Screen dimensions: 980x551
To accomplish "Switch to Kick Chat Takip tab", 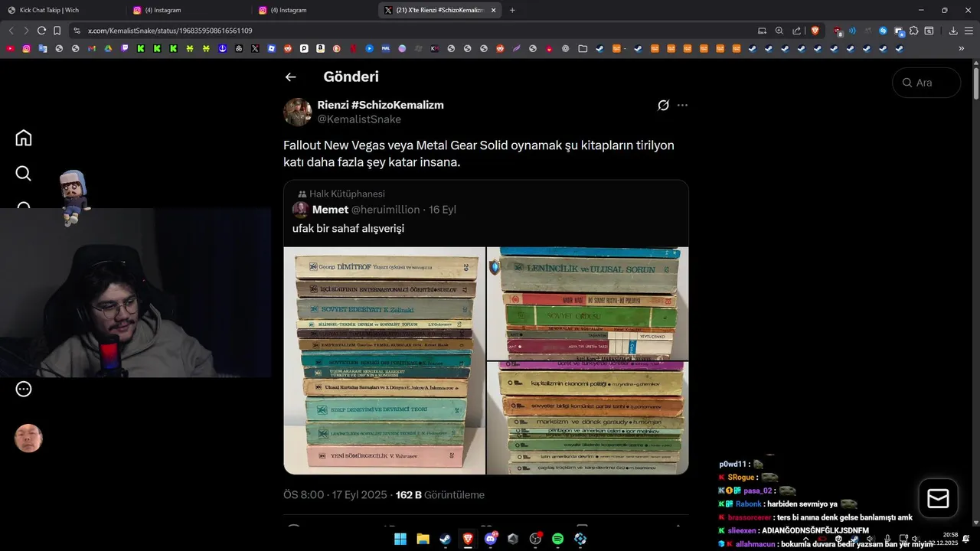I will click(64, 10).
